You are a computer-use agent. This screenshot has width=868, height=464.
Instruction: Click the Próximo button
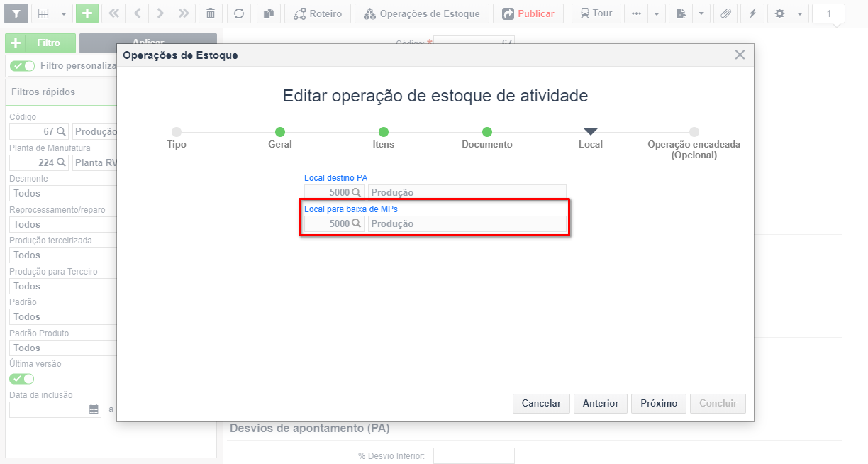[x=659, y=403]
